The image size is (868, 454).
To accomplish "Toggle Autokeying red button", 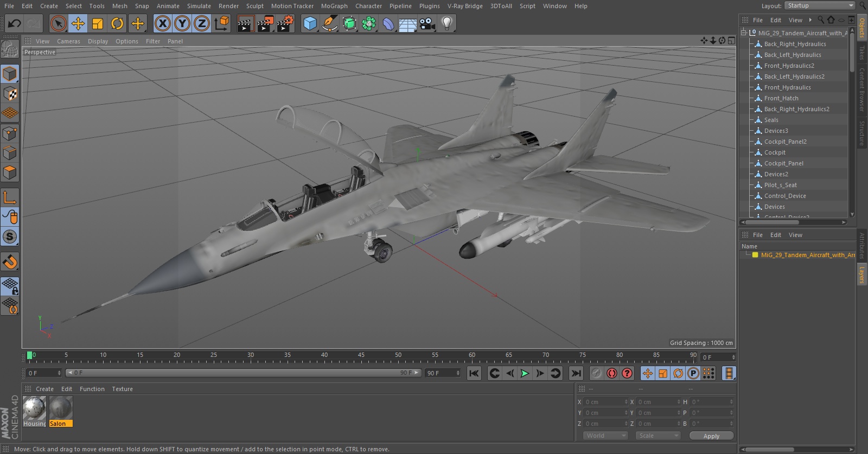I will 612,373.
